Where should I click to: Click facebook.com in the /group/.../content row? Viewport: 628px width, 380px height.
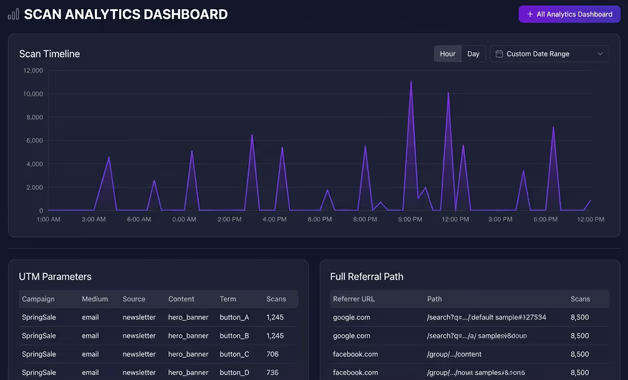[355, 354]
